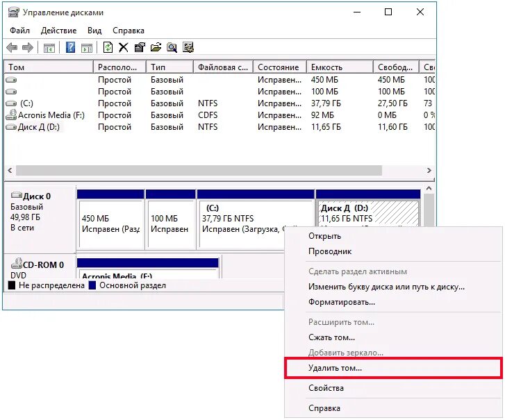Select the Диск Д (D:) 11,65 ГБ partition block
Screen dimensions: 505x420
coord(368,208)
